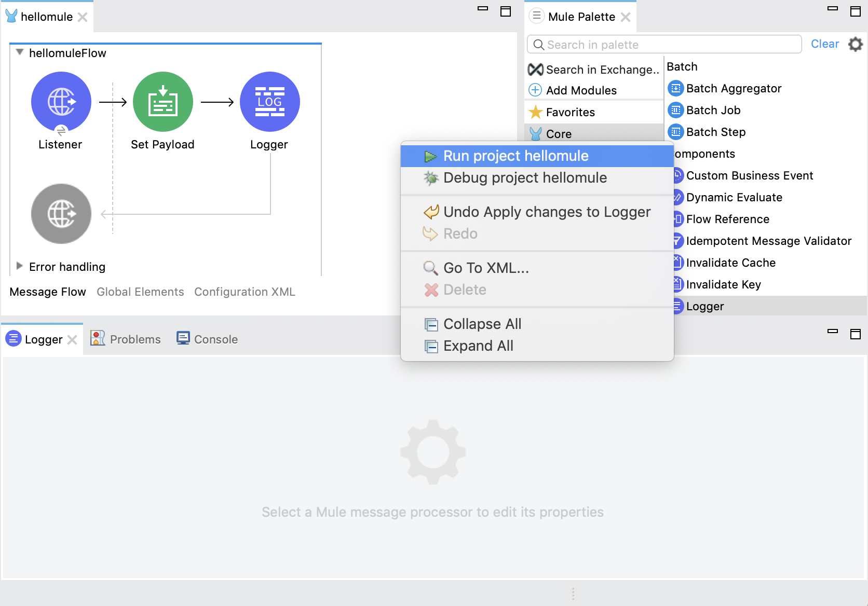Select Go To XML... menu entry
The width and height of the screenshot is (868, 606).
coord(486,268)
